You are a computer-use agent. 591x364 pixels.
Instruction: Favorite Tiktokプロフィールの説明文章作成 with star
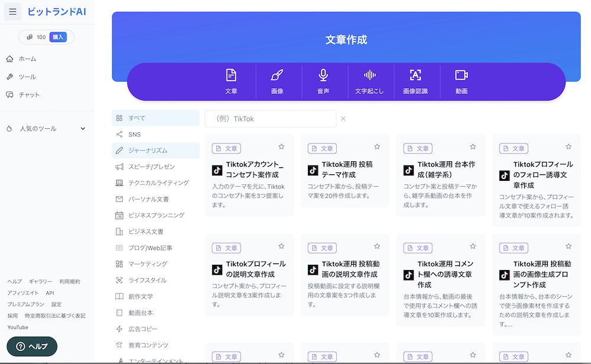coord(281,246)
